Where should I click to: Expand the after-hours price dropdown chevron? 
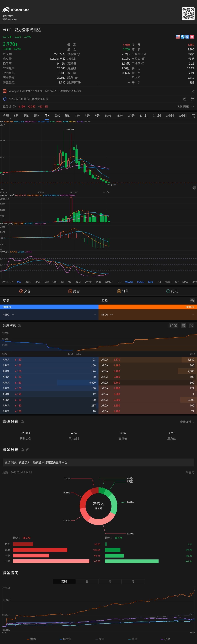[x=193, y=106]
